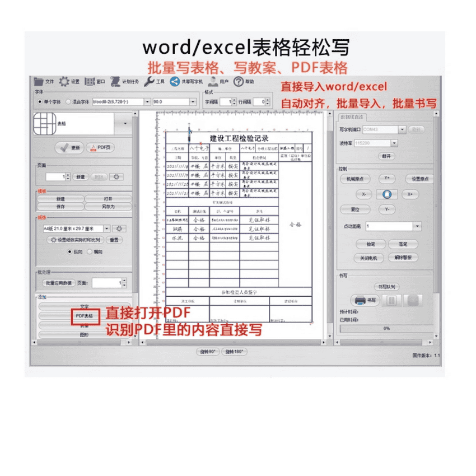This screenshot has height=476, width=476.
Task: Click the stop writing icon button
Action: [x=413, y=300]
